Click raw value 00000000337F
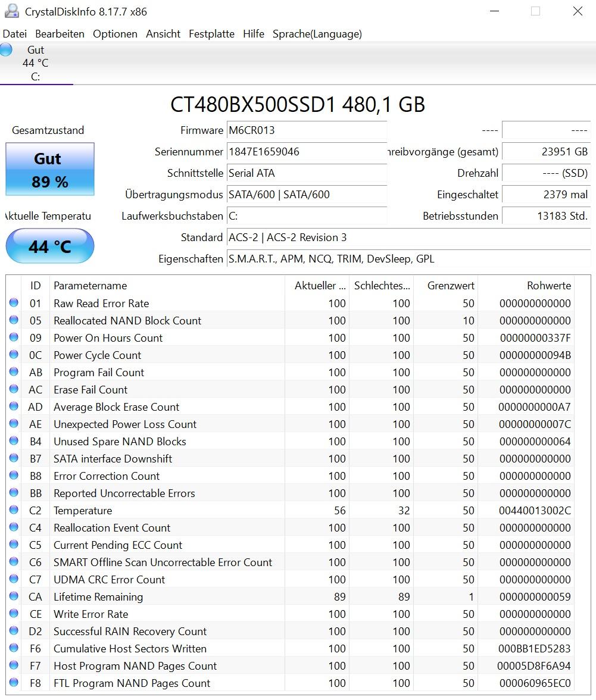 click(x=535, y=338)
